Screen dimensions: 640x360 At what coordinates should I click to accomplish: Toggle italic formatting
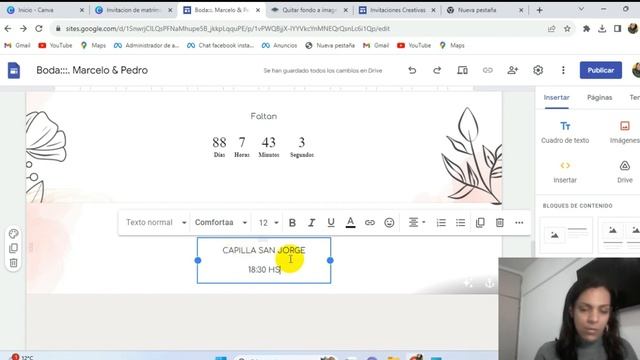pos(311,222)
